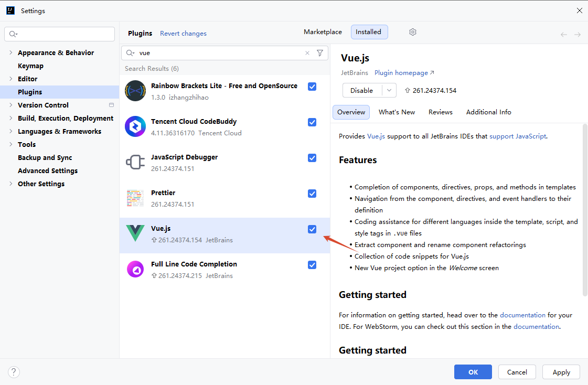588x385 pixels.
Task: Click the back navigation arrow
Action: (564, 35)
